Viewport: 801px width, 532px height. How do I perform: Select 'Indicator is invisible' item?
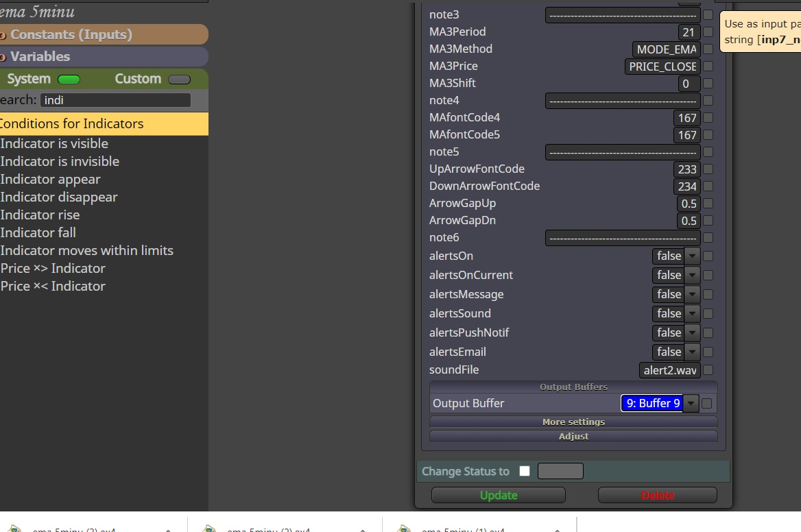(60, 161)
